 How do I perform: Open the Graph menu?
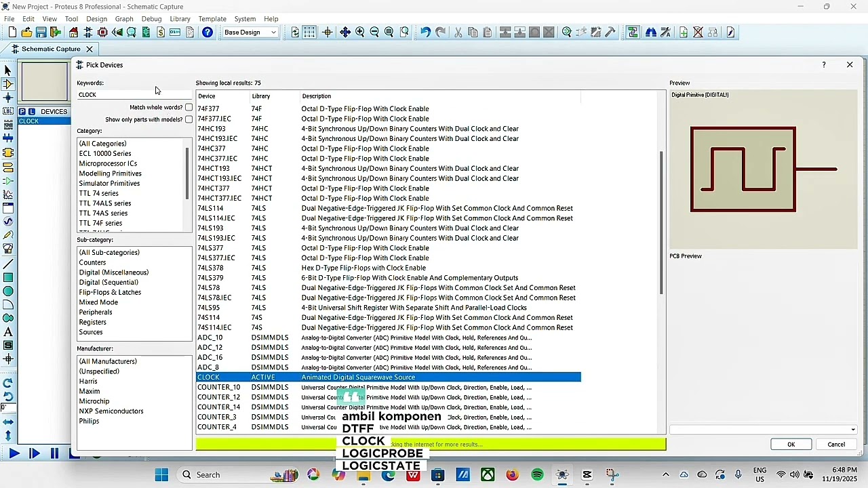[124, 19]
